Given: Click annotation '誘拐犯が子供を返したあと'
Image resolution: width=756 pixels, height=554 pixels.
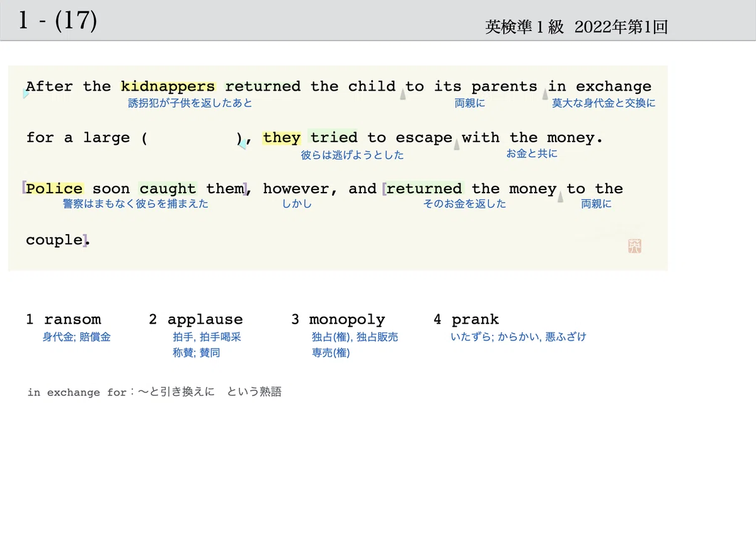Looking at the screenshot, I should [x=190, y=103].
